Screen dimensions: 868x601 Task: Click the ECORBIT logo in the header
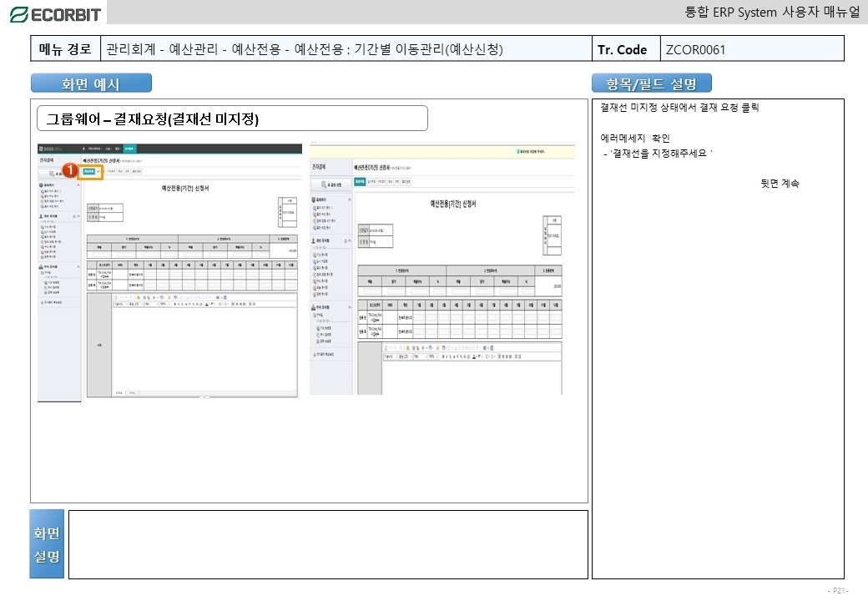[55, 14]
